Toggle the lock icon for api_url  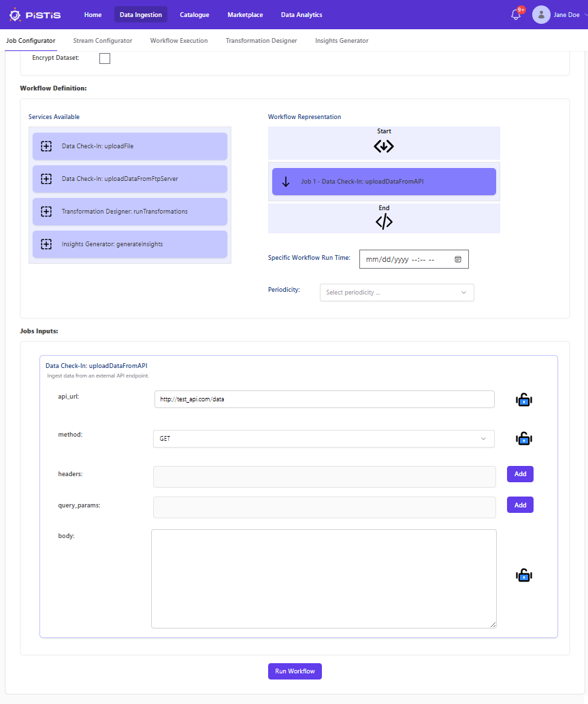point(524,399)
